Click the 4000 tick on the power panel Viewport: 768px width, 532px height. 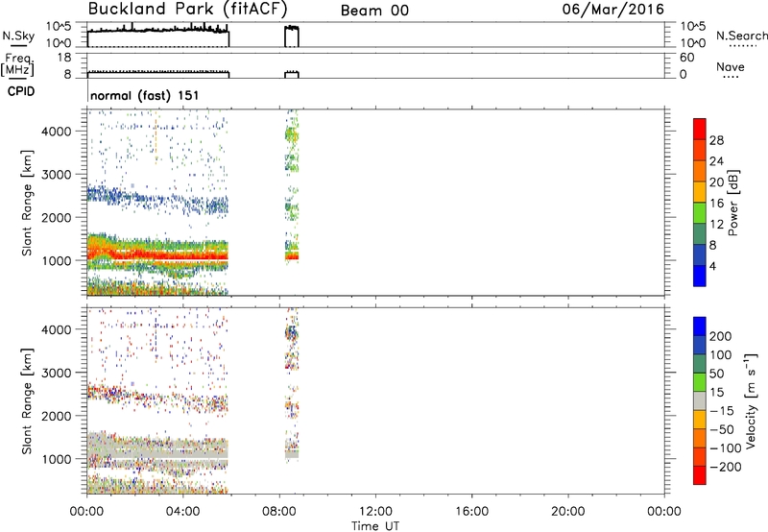[56, 132]
